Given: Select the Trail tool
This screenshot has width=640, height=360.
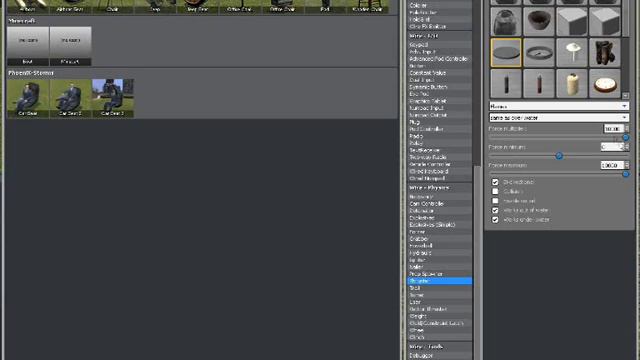Looking at the screenshot, I should (440, 288).
